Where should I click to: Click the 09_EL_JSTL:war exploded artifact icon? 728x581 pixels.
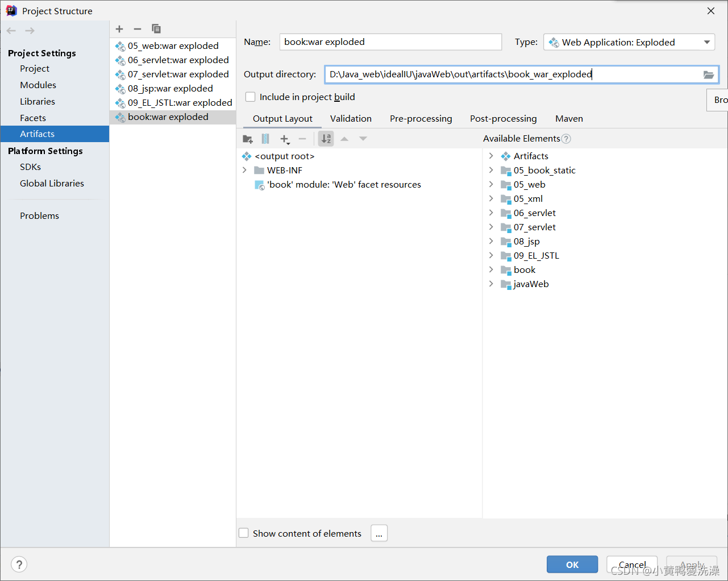(x=120, y=103)
